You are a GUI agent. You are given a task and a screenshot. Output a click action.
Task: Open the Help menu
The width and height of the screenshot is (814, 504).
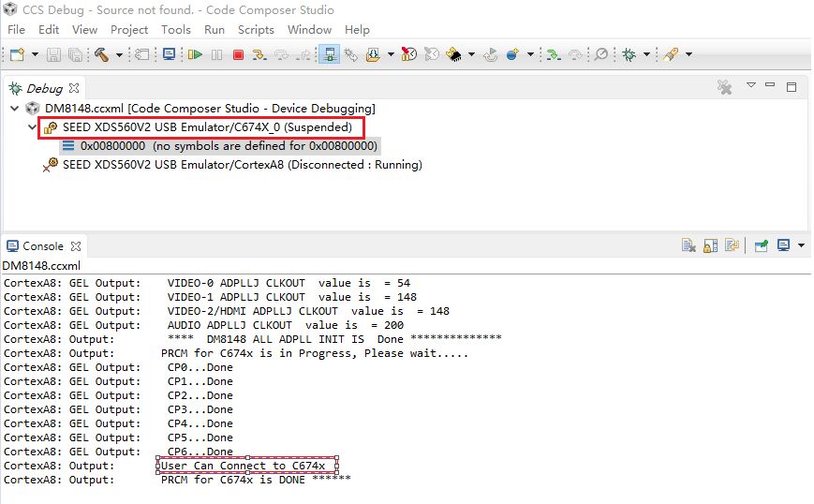[357, 30]
